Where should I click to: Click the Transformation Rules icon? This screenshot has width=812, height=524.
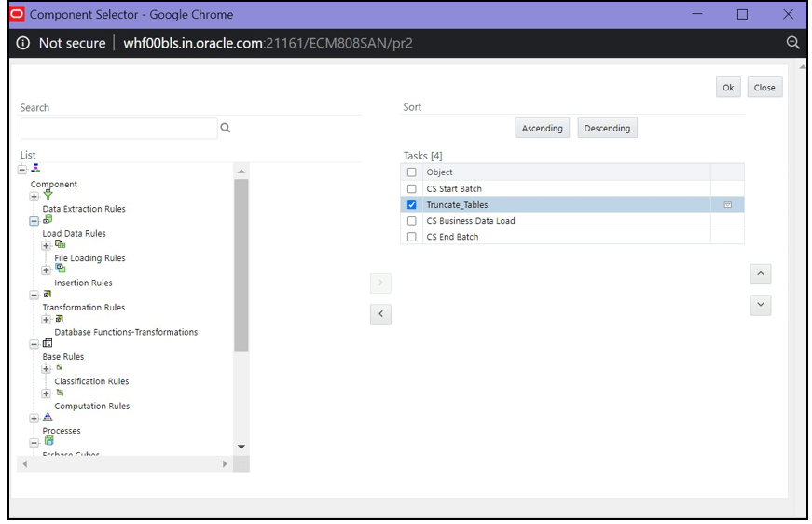point(48,294)
